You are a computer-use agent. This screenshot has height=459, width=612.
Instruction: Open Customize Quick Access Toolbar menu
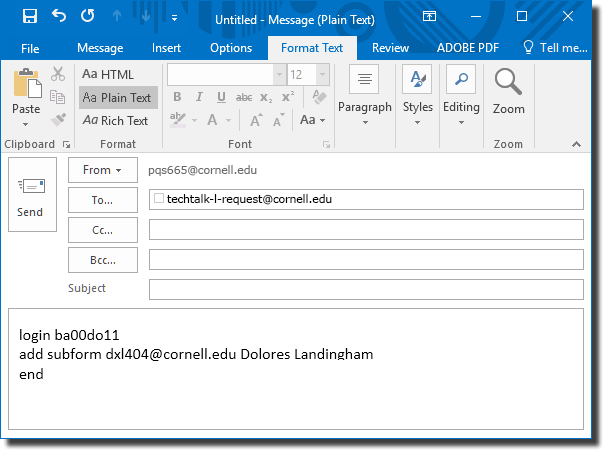click(x=174, y=18)
